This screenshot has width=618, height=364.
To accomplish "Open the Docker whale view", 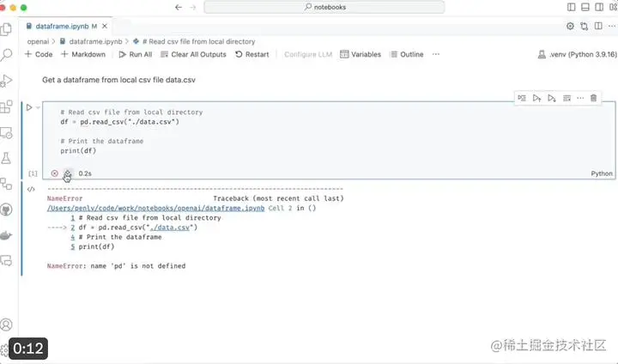I will [x=6, y=235].
